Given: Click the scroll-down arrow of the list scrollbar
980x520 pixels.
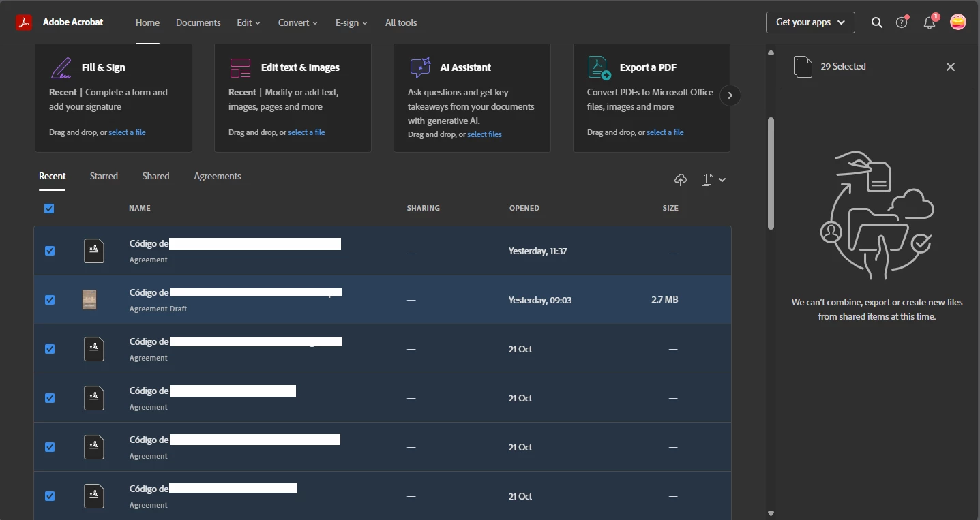Looking at the screenshot, I should pos(771,513).
